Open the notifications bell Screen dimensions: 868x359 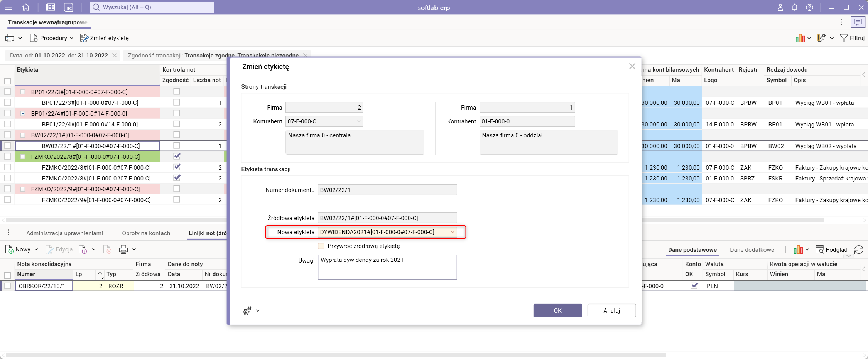tap(795, 7)
